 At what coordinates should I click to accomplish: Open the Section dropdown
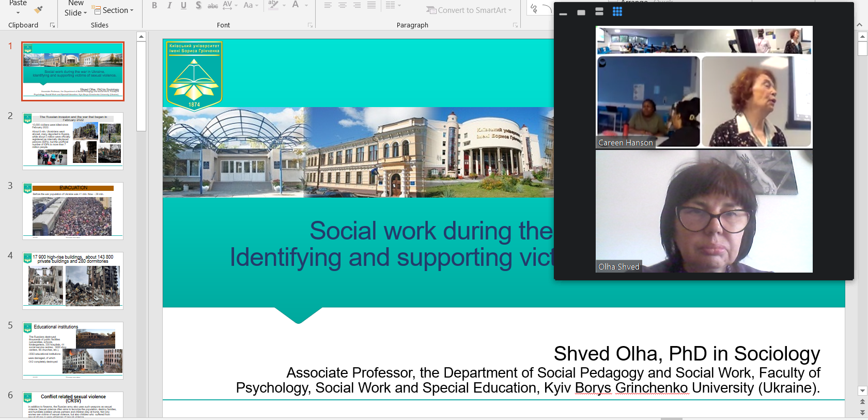pyautogui.click(x=113, y=10)
